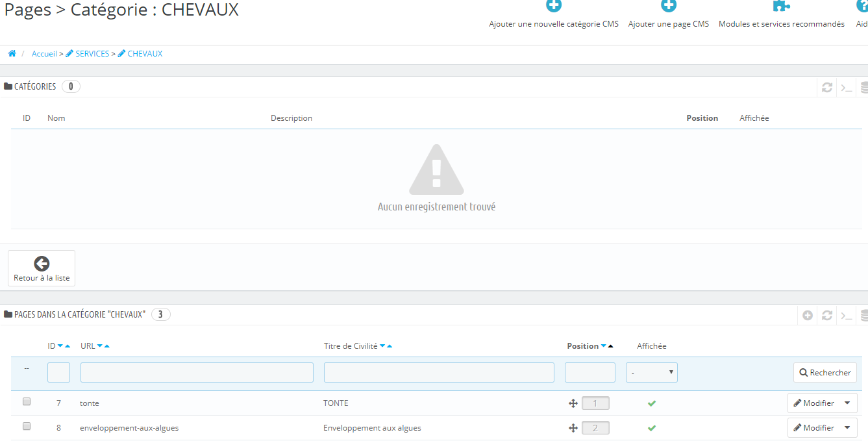Refresh the pages in CHEVAUX list
This screenshot has height=441, width=868.
[x=827, y=315]
